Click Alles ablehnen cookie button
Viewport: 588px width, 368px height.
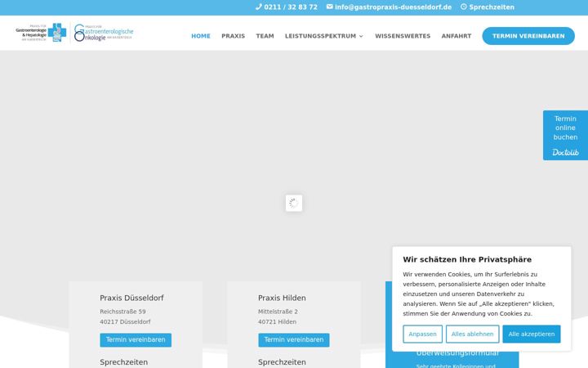(473, 334)
